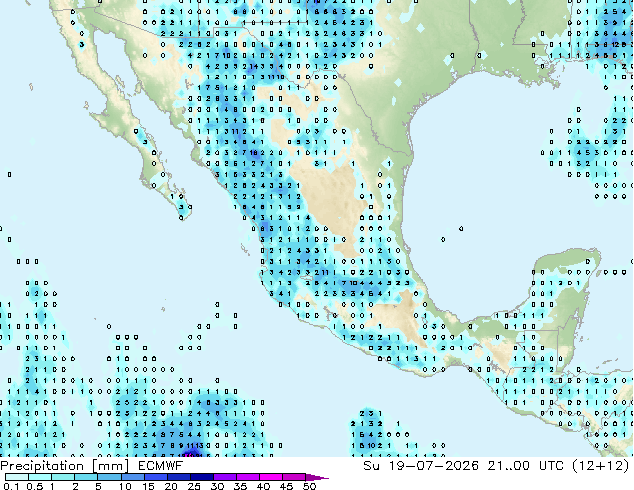
Task: Click the legend tick label "0.5"
Action: coord(34,486)
